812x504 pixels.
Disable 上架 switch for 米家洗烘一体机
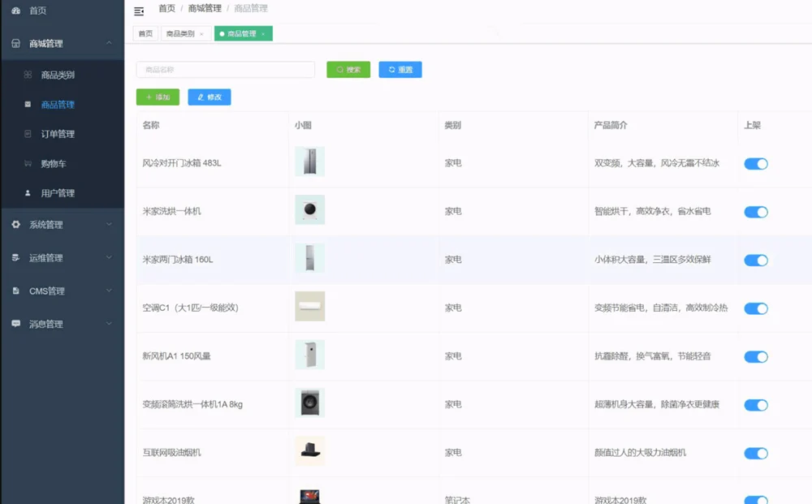coord(755,212)
